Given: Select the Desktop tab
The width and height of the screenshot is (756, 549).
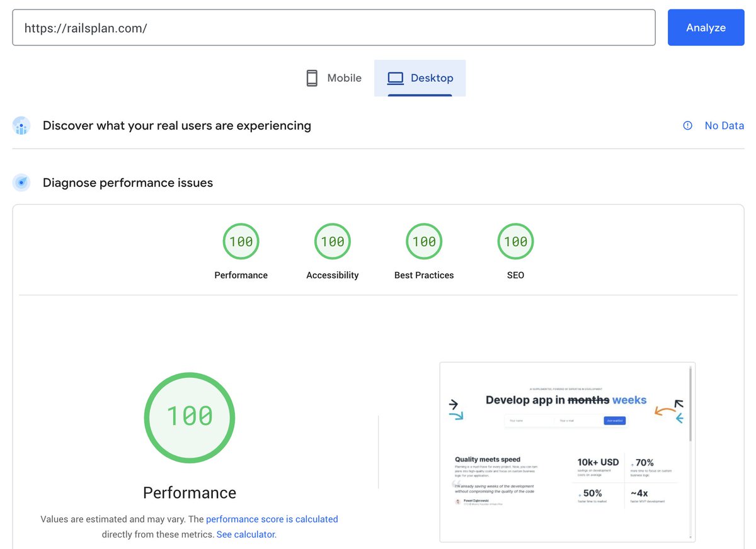Looking at the screenshot, I should [420, 78].
